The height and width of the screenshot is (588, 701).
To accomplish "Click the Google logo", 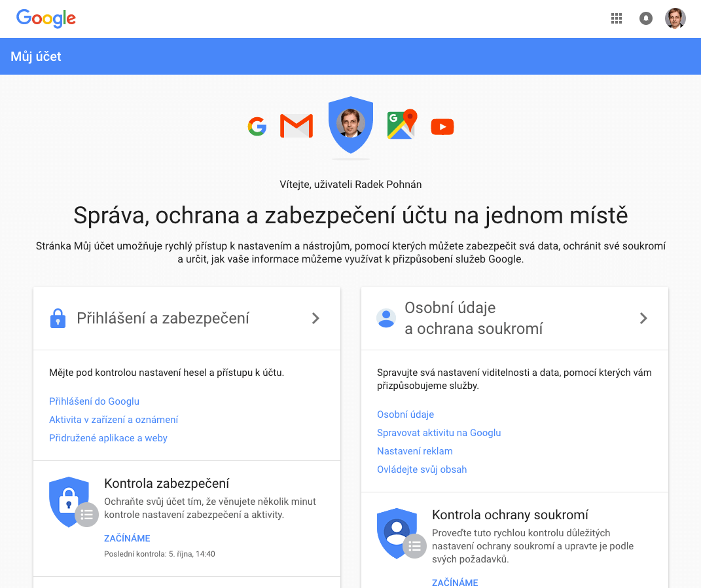I will coord(46,18).
